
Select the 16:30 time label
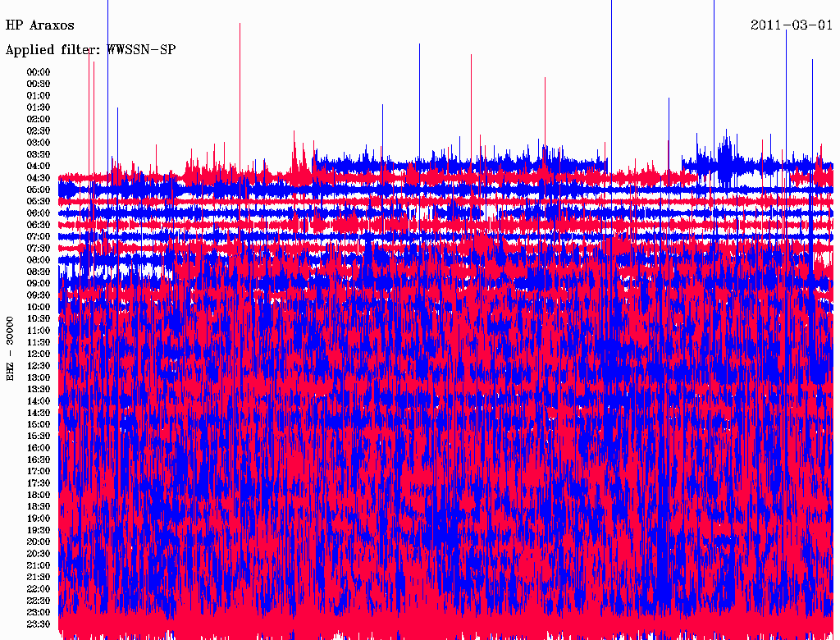[39, 459]
